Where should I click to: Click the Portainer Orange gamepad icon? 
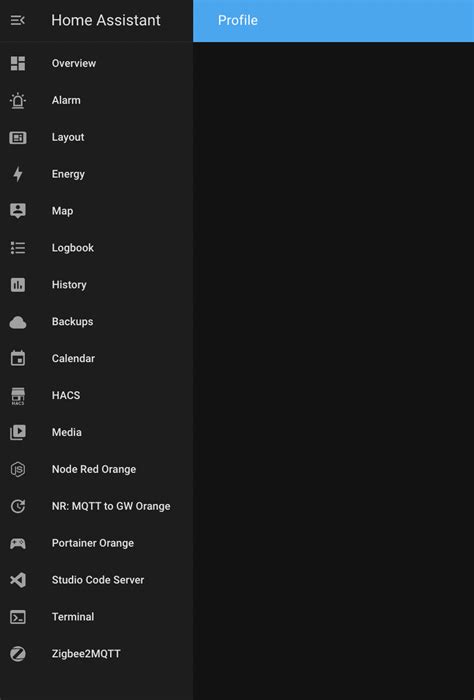pyautogui.click(x=18, y=543)
